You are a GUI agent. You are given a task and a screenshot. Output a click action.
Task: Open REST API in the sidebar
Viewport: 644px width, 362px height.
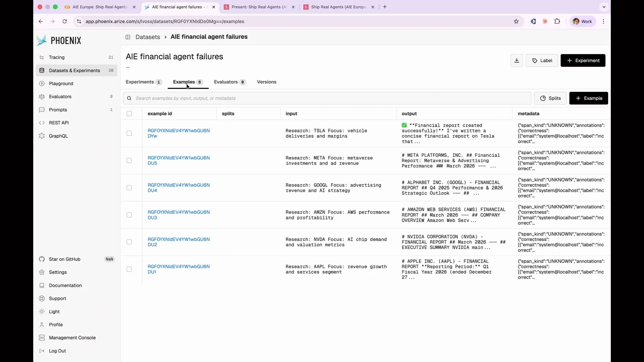[x=76, y=123]
